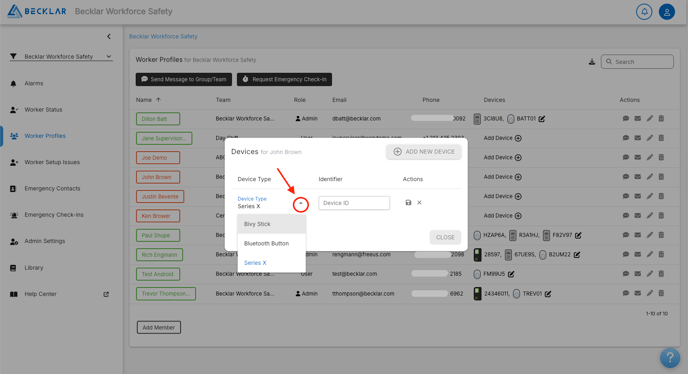Click the Becklar Workforce Safety breadcrumb
The image size is (688, 374).
tap(163, 36)
